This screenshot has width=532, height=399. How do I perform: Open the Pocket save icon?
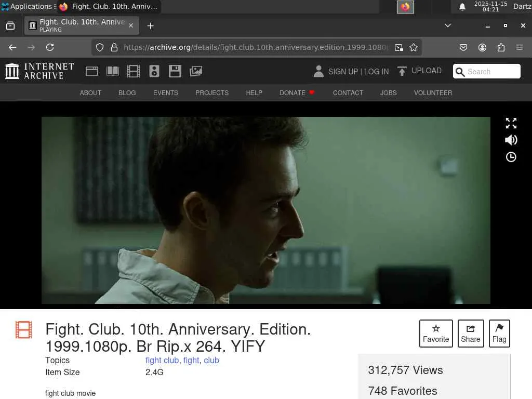click(463, 47)
